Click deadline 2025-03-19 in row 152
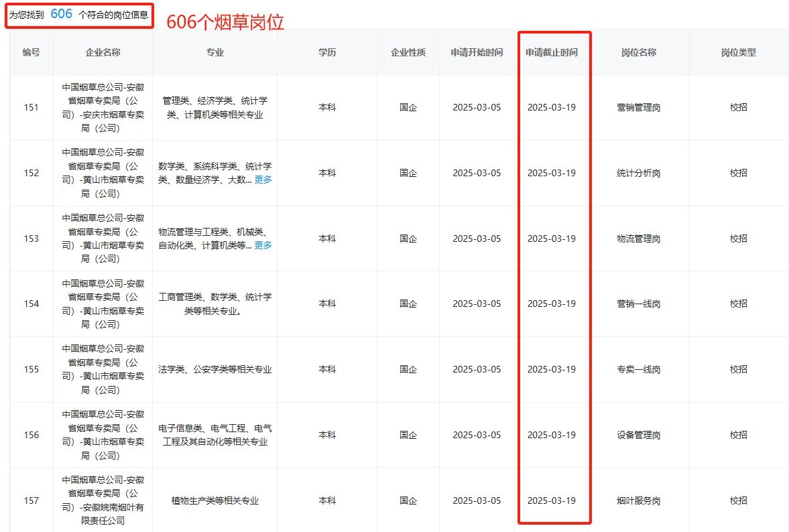 click(x=552, y=173)
